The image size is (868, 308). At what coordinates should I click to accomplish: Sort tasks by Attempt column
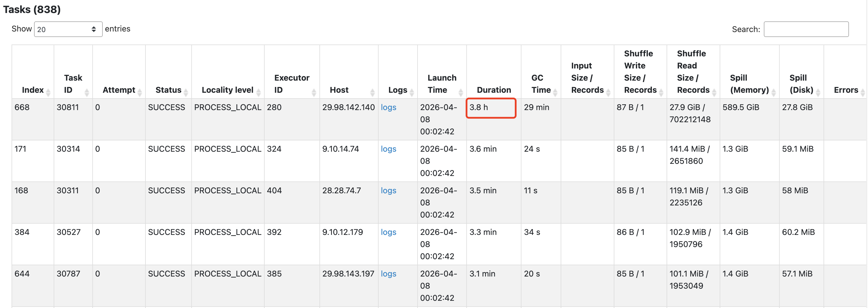point(139,92)
